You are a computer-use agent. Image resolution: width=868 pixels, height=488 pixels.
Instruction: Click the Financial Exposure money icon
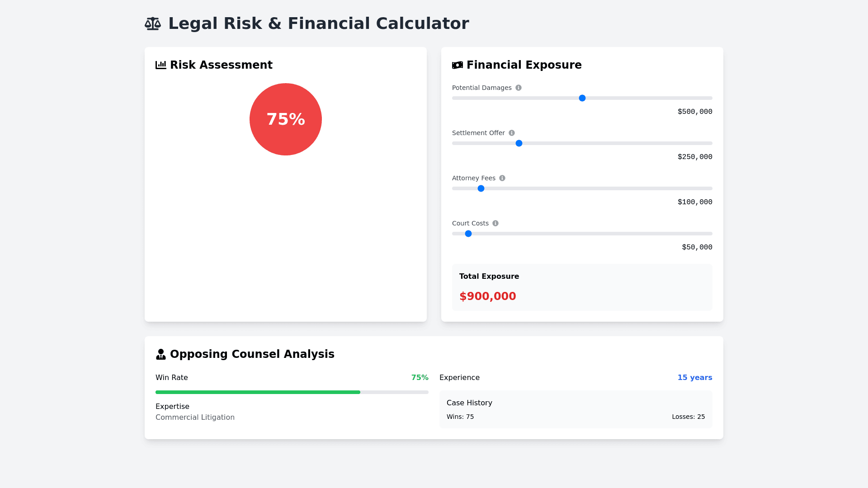[458, 65]
